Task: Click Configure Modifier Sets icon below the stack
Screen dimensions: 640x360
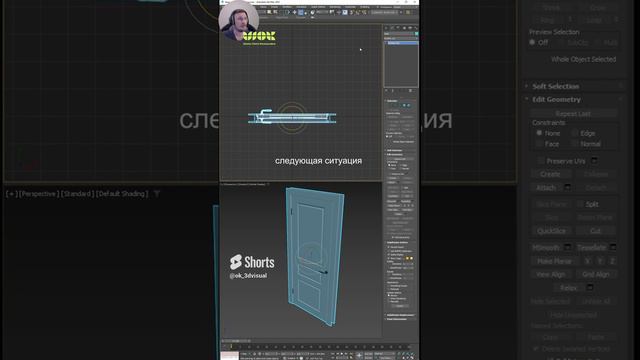Action: click(x=411, y=91)
